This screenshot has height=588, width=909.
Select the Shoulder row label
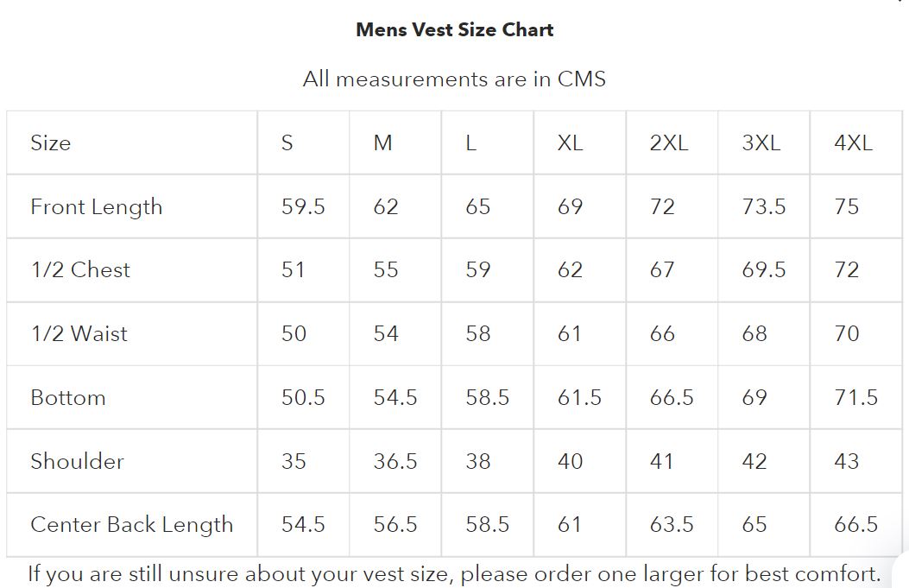78,461
